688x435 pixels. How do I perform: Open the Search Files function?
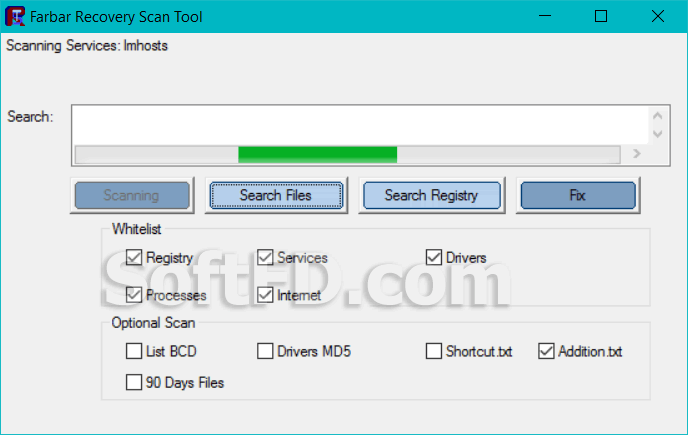point(276,195)
